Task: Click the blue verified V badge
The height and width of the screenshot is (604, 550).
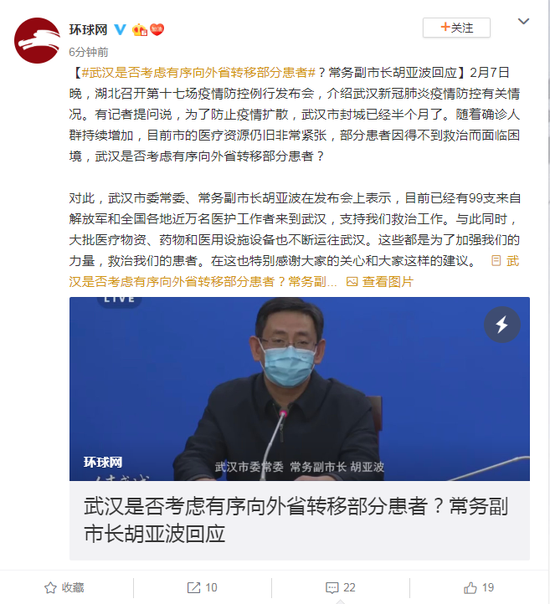Action: [x=120, y=29]
